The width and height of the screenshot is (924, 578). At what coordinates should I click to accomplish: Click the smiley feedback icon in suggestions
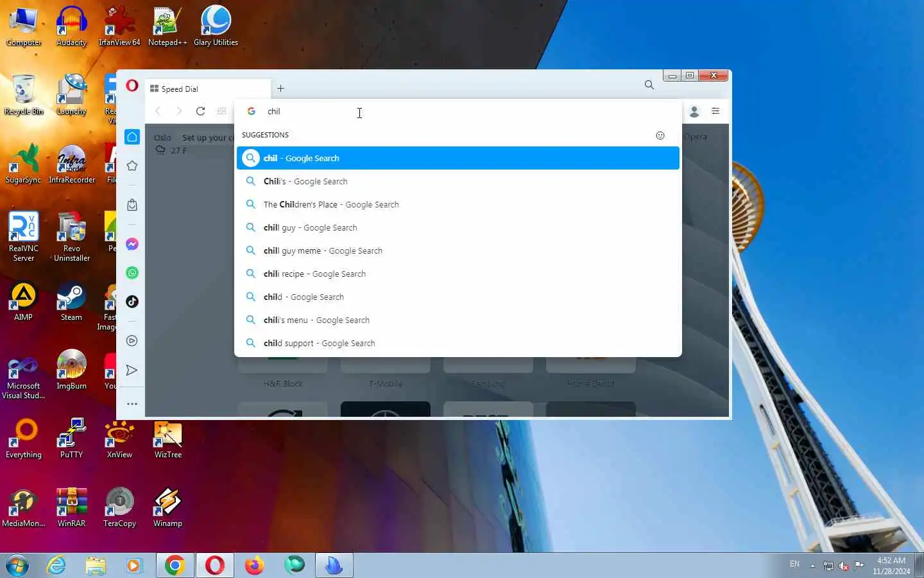pyautogui.click(x=660, y=136)
